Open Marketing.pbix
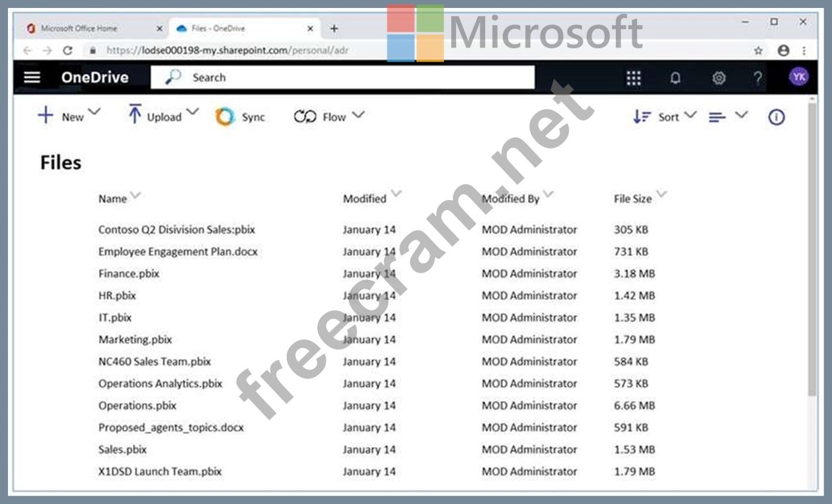The width and height of the screenshot is (832, 504). (135, 340)
